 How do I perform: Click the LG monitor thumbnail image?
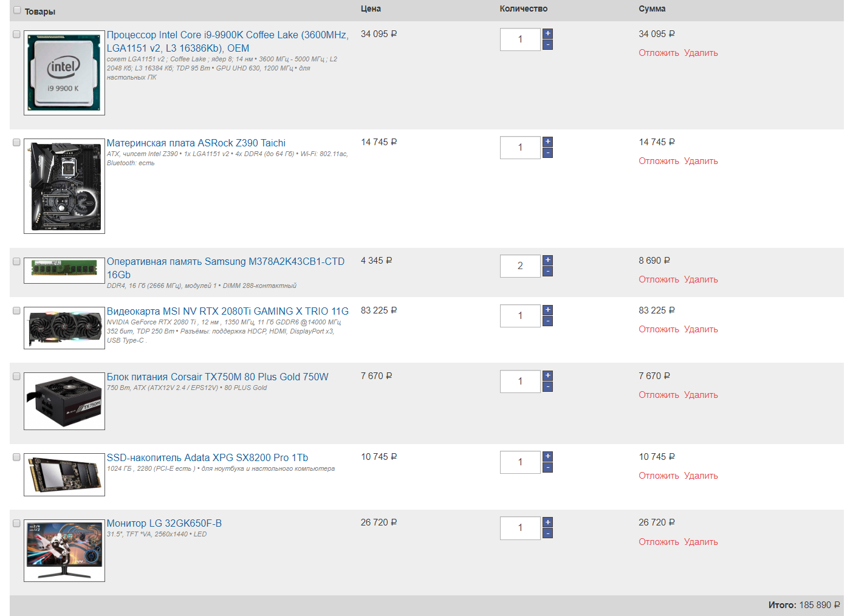coord(64,550)
